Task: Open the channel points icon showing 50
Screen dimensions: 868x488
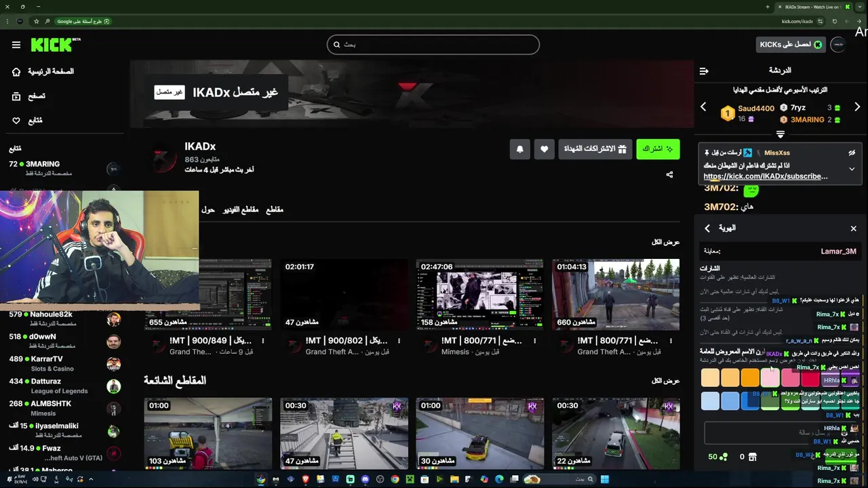Action: pyautogui.click(x=718, y=457)
